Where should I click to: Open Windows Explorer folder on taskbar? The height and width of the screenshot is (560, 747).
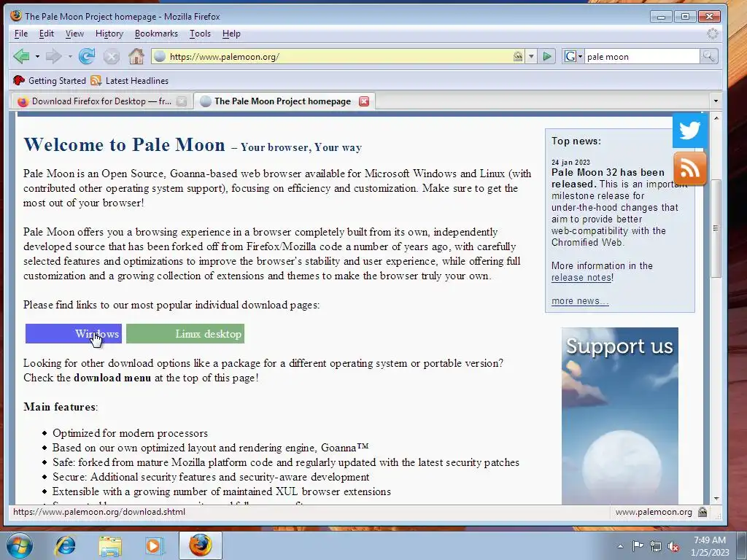click(x=110, y=545)
